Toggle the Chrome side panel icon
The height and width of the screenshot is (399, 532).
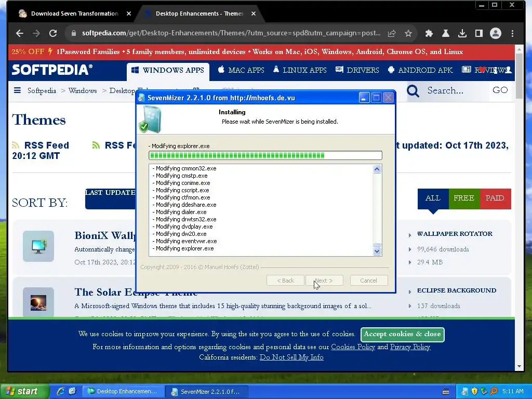pyautogui.click(x=478, y=33)
